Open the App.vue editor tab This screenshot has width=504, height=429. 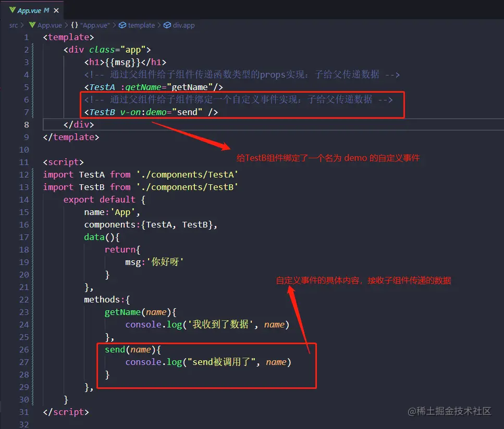coord(32,10)
